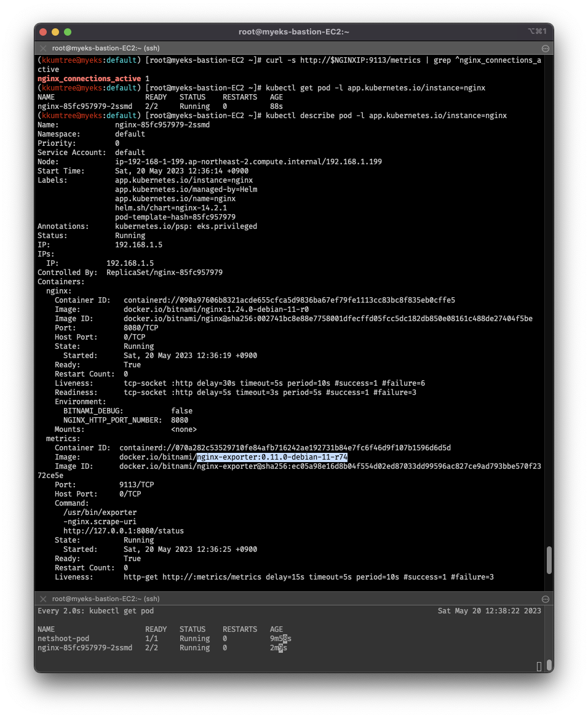Click the command path '/usr/bin/exporter'
The image size is (588, 718).
[x=100, y=513]
